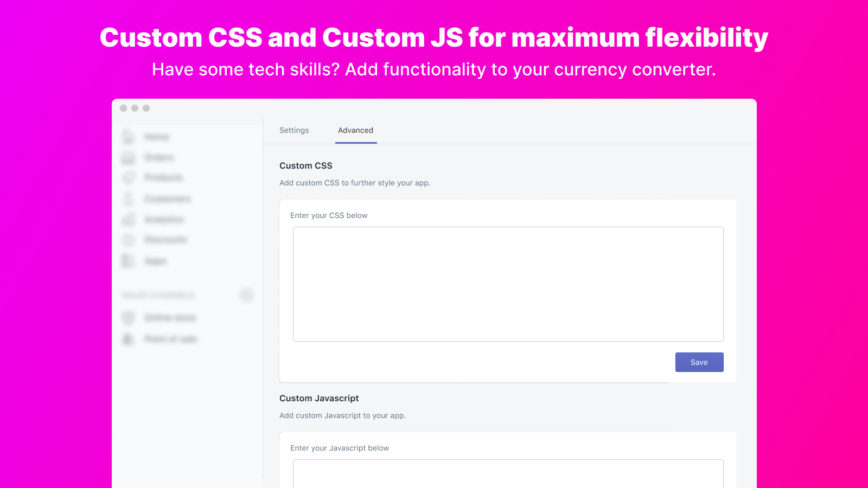The image size is (868, 488).
Task: Open the Discounts sidebar icon
Action: click(x=128, y=240)
